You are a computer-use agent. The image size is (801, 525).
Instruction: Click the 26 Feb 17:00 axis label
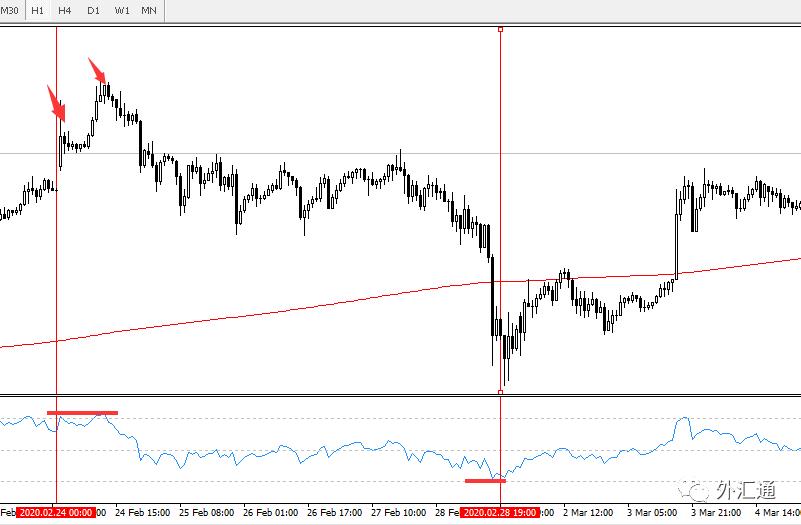335,512
